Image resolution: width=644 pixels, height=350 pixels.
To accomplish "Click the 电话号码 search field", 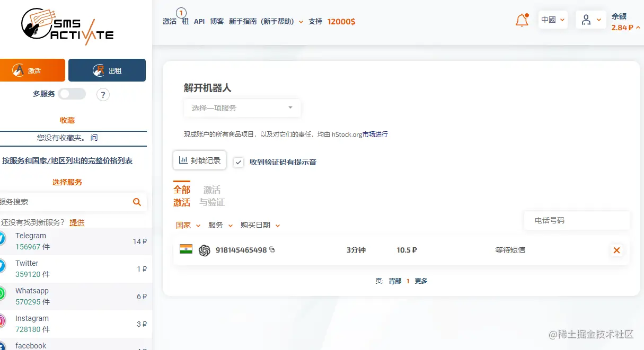I will [x=577, y=220].
